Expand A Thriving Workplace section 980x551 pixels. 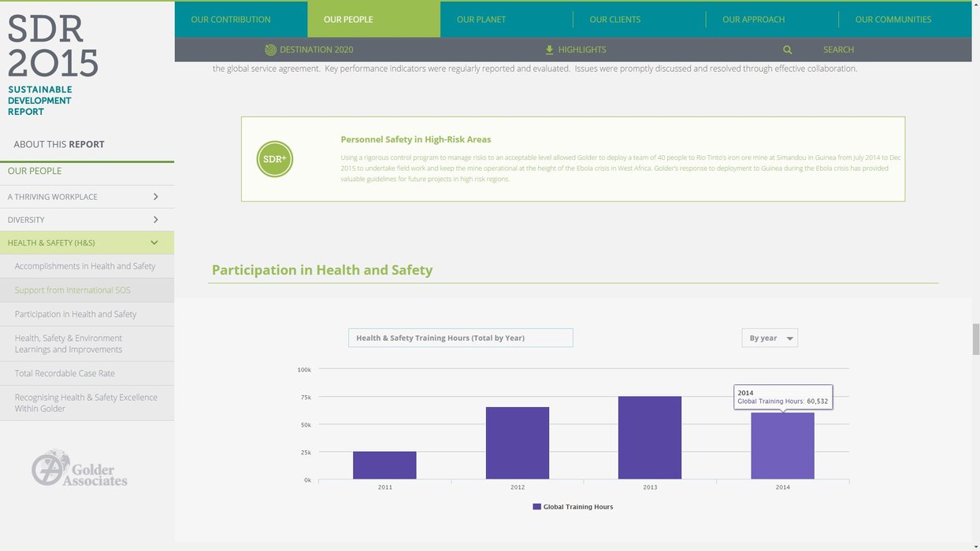(155, 197)
